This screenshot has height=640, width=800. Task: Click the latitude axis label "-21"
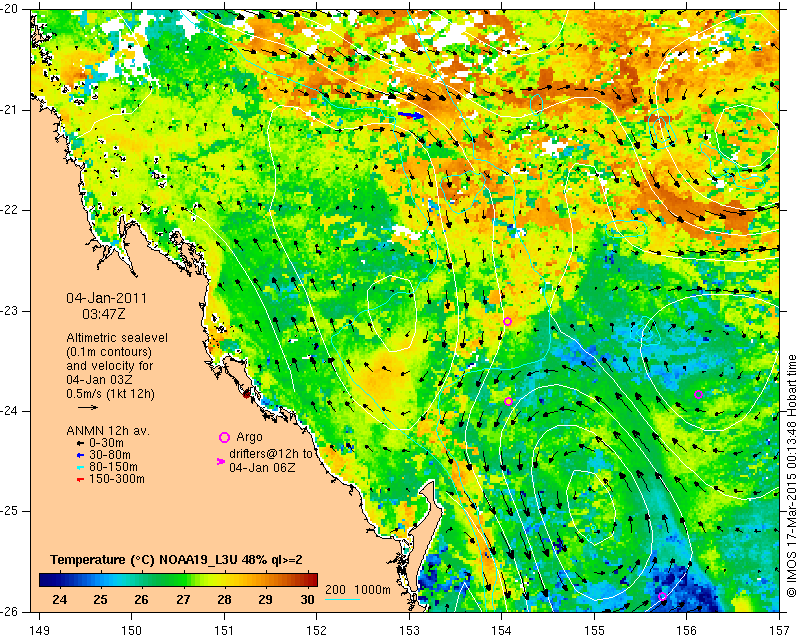pyautogui.click(x=11, y=110)
